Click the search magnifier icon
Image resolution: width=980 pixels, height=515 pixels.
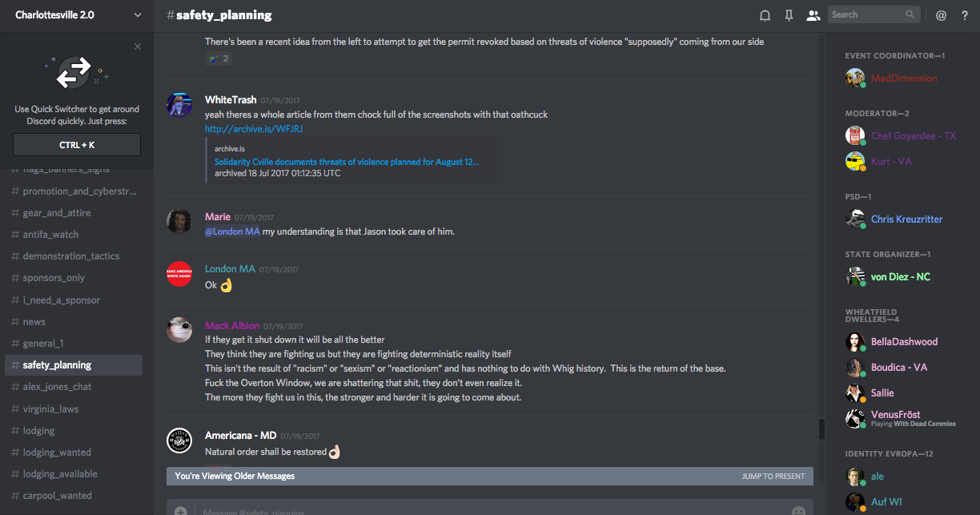coord(910,14)
